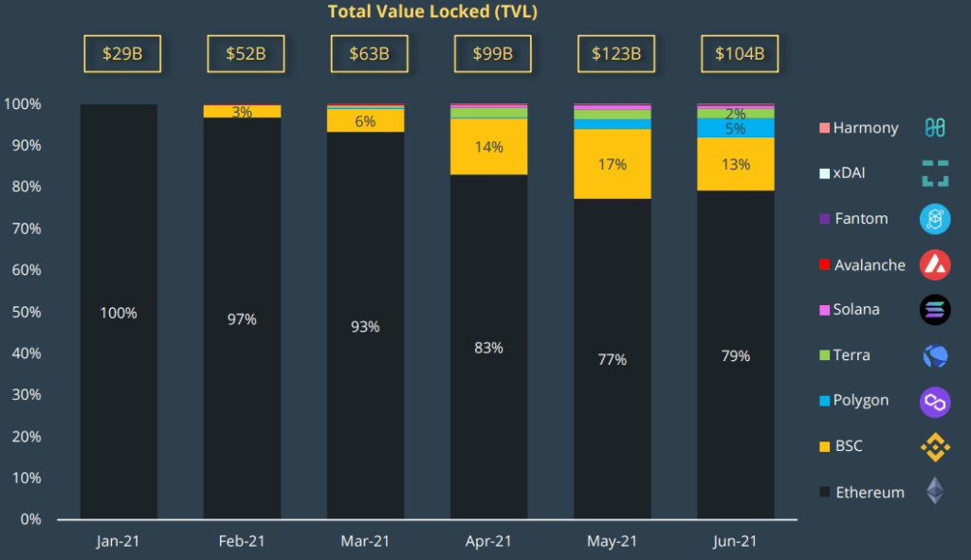971x560 pixels.
Task: Click the Polygon logo icon
Action: click(x=935, y=402)
